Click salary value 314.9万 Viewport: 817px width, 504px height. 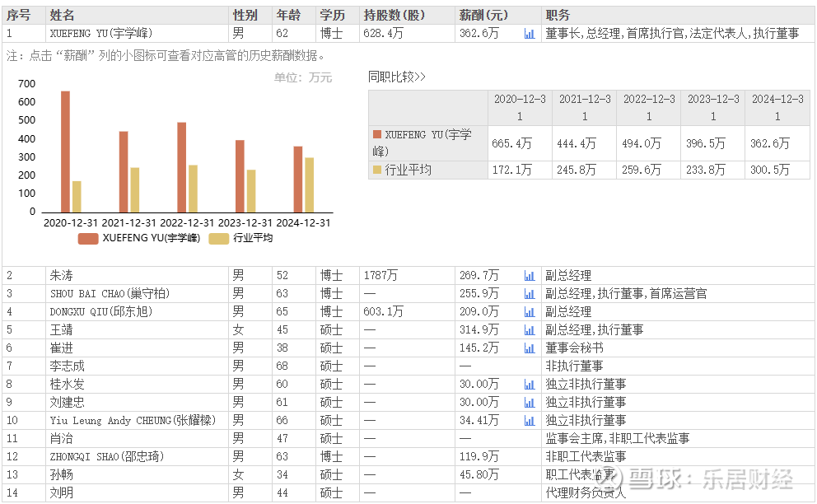[479, 330]
